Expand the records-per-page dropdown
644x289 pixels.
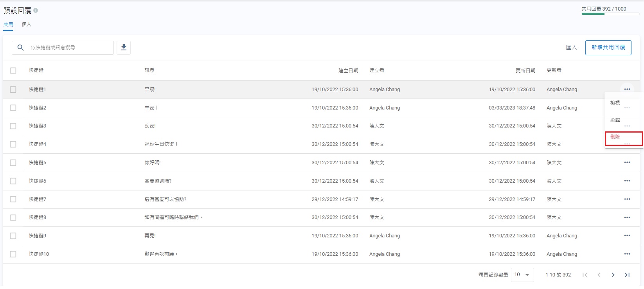[522, 275]
